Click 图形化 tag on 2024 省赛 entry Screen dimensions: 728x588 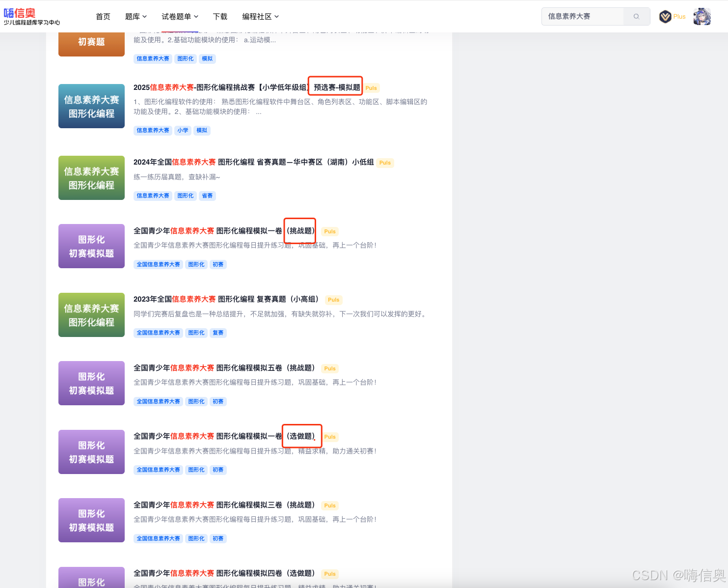(x=186, y=196)
